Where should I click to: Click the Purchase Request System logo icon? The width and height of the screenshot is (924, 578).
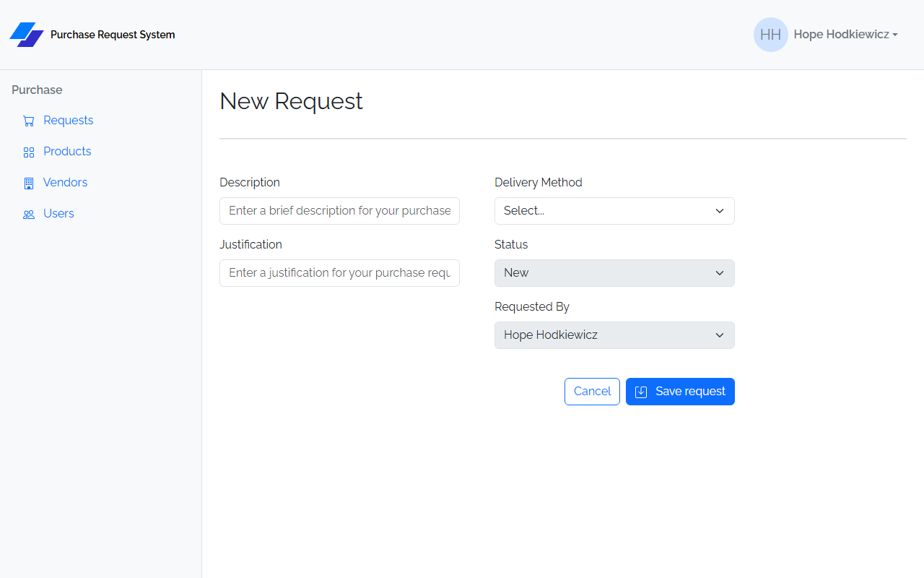(x=27, y=35)
